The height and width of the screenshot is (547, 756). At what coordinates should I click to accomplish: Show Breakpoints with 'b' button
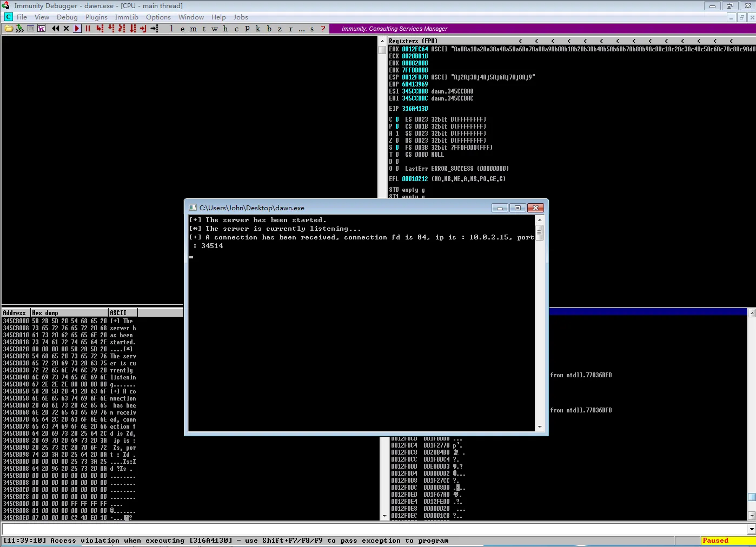point(269,29)
